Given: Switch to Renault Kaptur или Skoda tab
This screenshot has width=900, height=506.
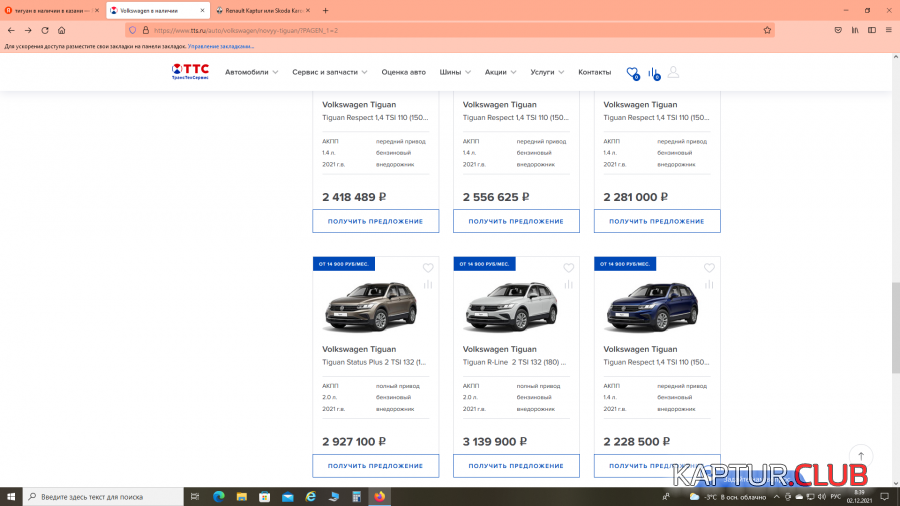Looking at the screenshot, I should (x=263, y=10).
